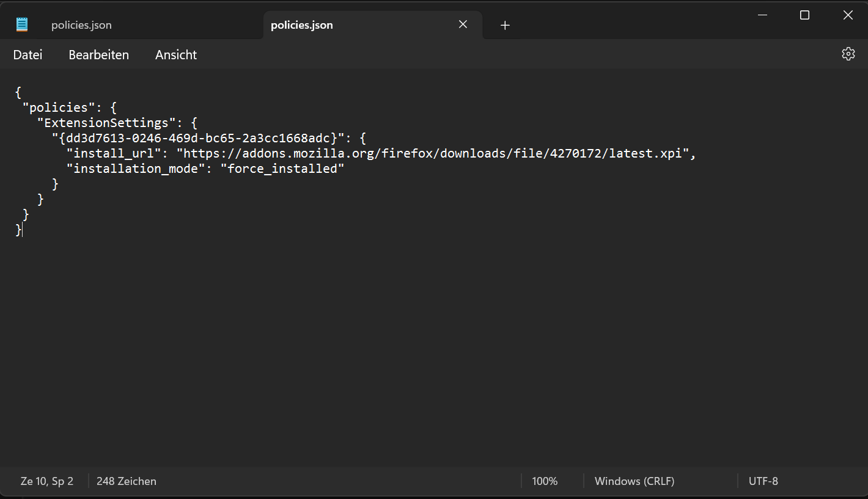The height and width of the screenshot is (499, 868).
Task: Click the "ExtensionSettings" key text
Action: pos(106,123)
